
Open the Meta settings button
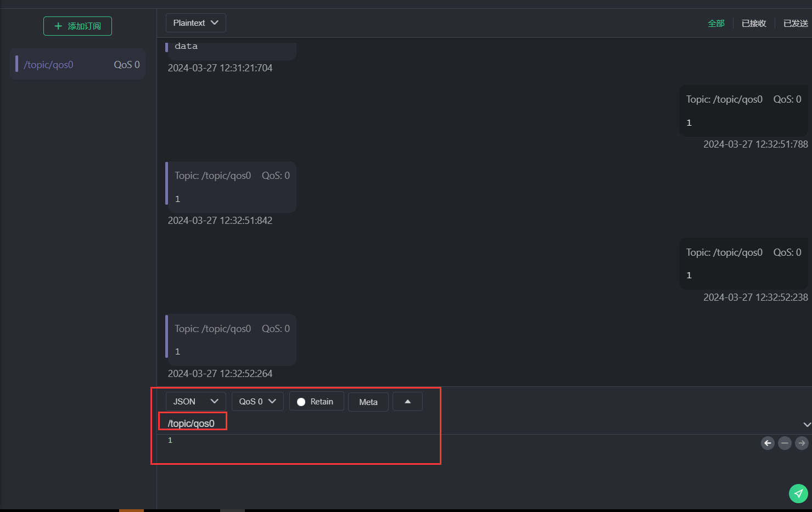click(x=368, y=402)
